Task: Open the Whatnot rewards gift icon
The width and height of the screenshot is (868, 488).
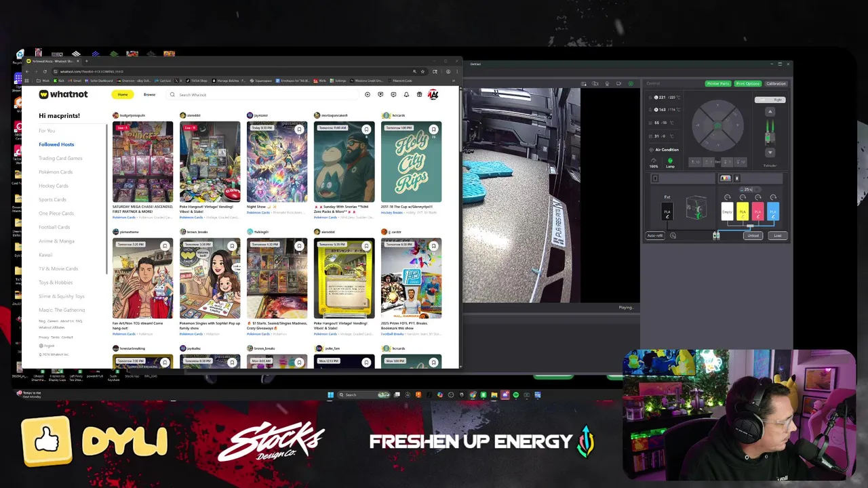Action: [x=419, y=95]
